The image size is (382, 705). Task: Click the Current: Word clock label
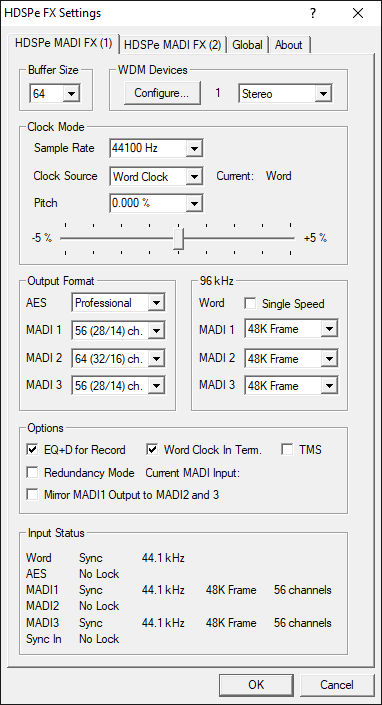point(254,176)
